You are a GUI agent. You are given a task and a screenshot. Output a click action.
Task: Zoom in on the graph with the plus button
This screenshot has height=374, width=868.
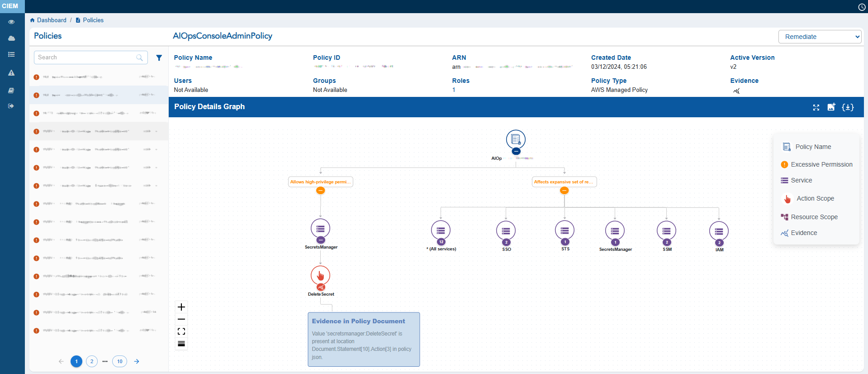point(181,307)
